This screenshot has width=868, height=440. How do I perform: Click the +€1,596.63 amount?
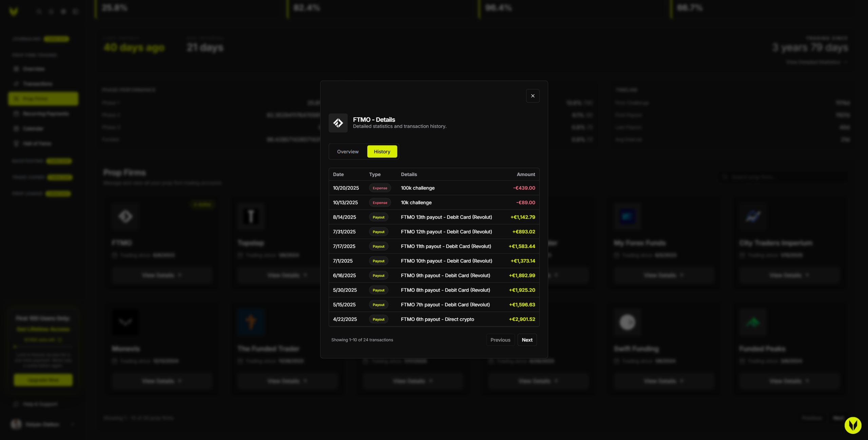coord(522,305)
